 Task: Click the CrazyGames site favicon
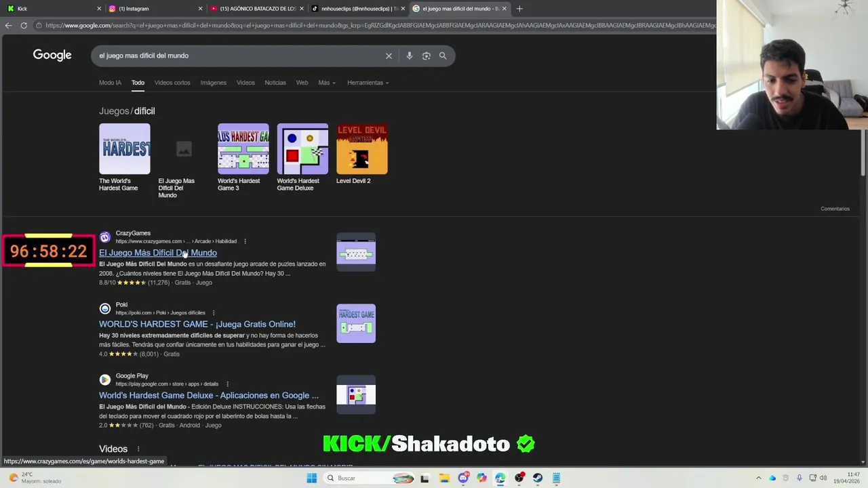tap(104, 237)
